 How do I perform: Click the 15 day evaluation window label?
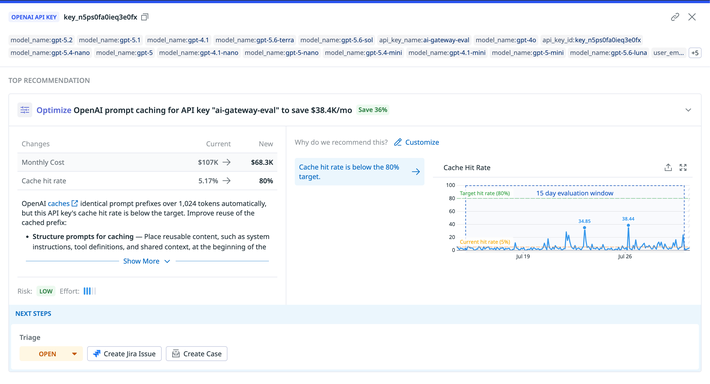point(575,193)
